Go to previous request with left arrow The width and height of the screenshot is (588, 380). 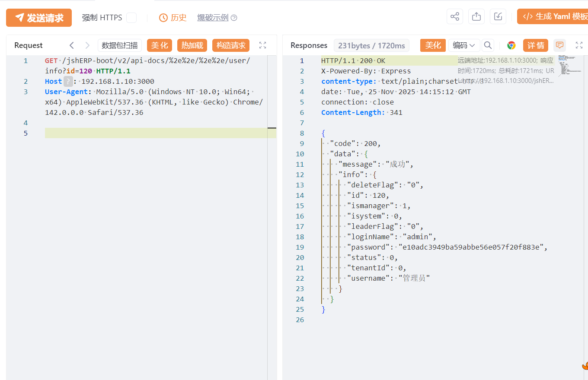(x=72, y=45)
